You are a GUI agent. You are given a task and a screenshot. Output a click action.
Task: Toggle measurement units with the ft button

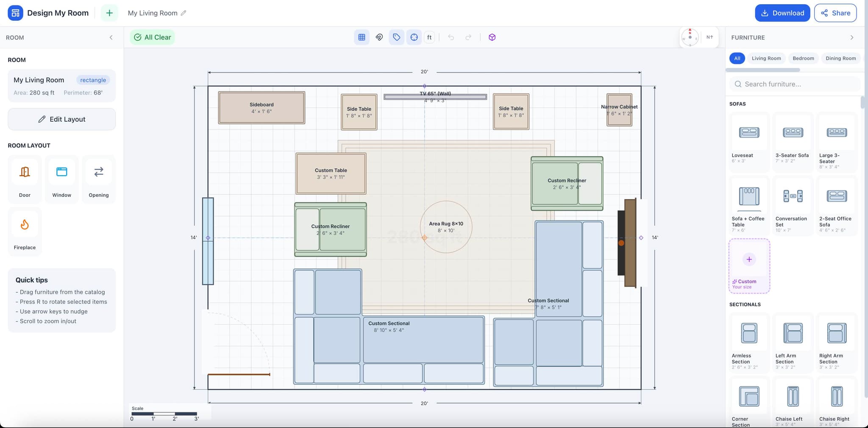pyautogui.click(x=429, y=37)
